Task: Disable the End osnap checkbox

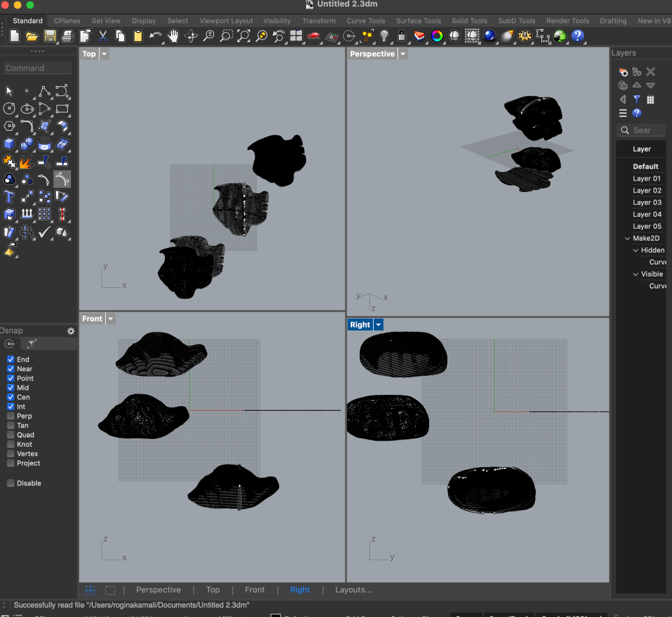Action: coord(11,359)
